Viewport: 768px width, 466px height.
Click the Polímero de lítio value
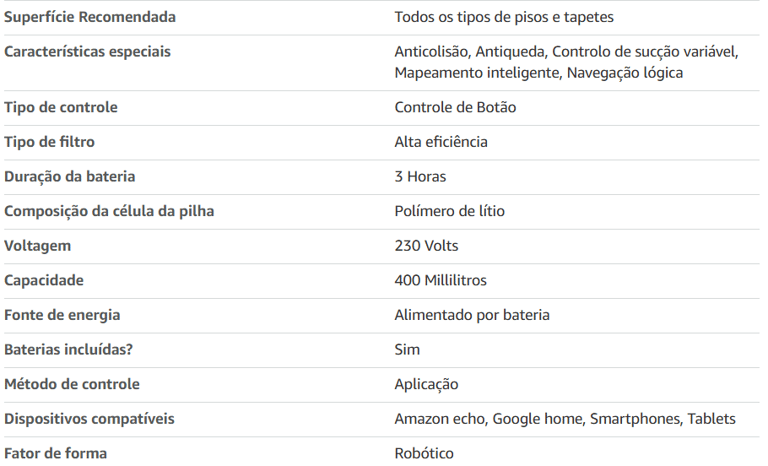click(x=450, y=211)
